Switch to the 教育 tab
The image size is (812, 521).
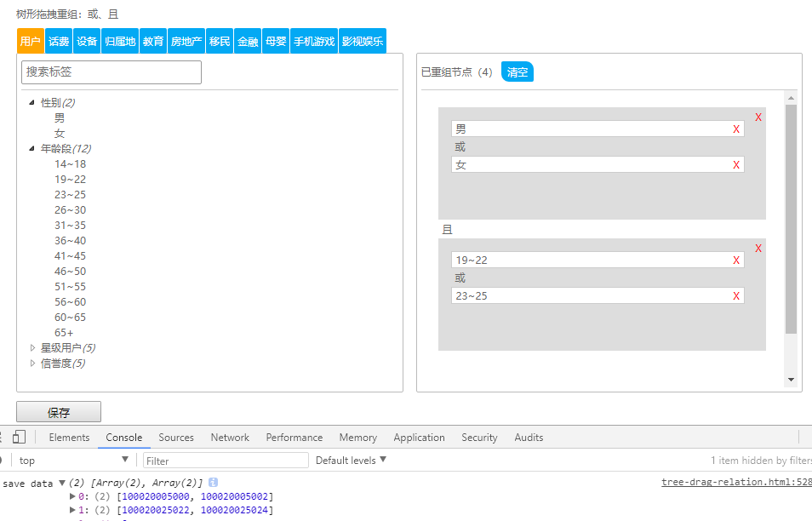pyautogui.click(x=153, y=41)
